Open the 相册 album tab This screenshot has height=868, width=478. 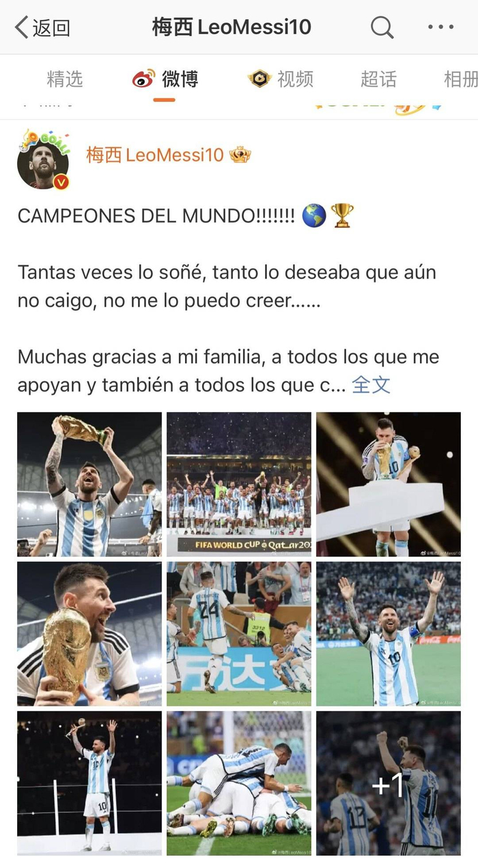coord(461,79)
